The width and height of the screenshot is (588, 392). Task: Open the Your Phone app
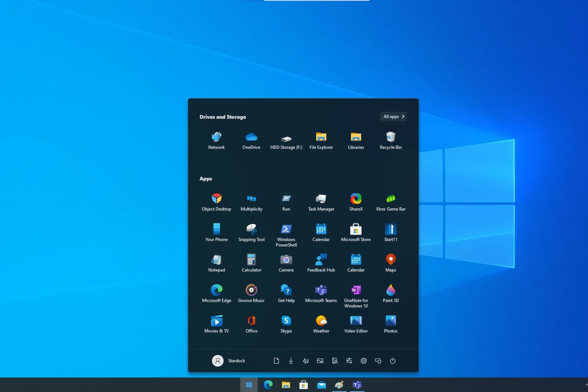(216, 233)
